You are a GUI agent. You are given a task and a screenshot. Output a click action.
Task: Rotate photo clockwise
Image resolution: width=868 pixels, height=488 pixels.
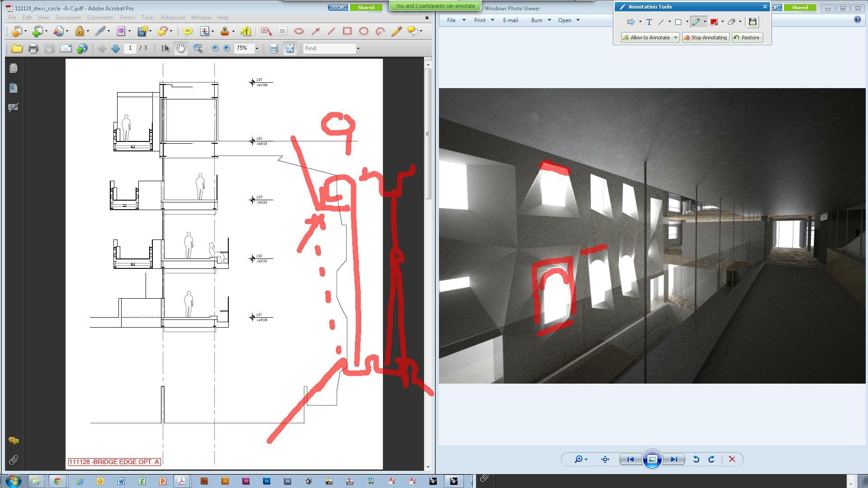point(711,460)
